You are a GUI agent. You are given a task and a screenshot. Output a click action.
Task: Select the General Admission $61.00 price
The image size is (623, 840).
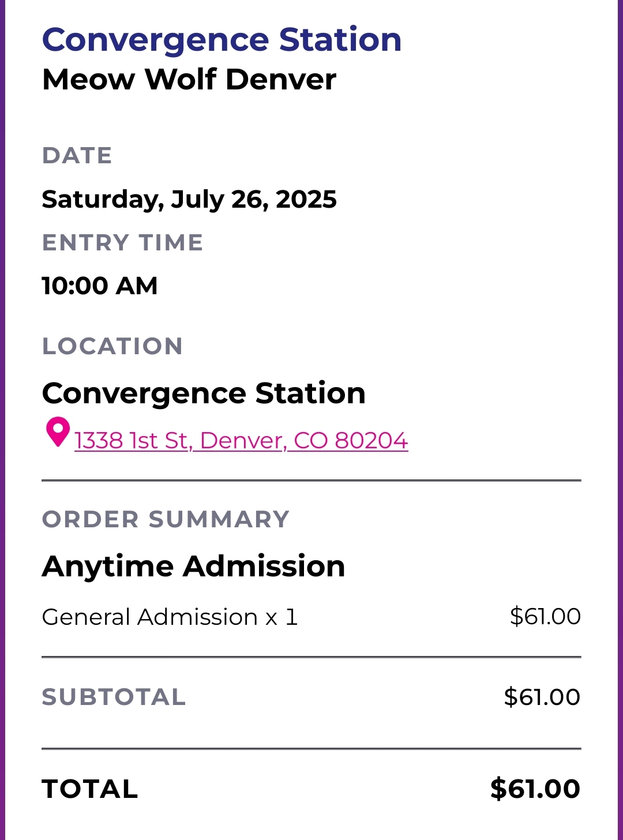[545, 617]
